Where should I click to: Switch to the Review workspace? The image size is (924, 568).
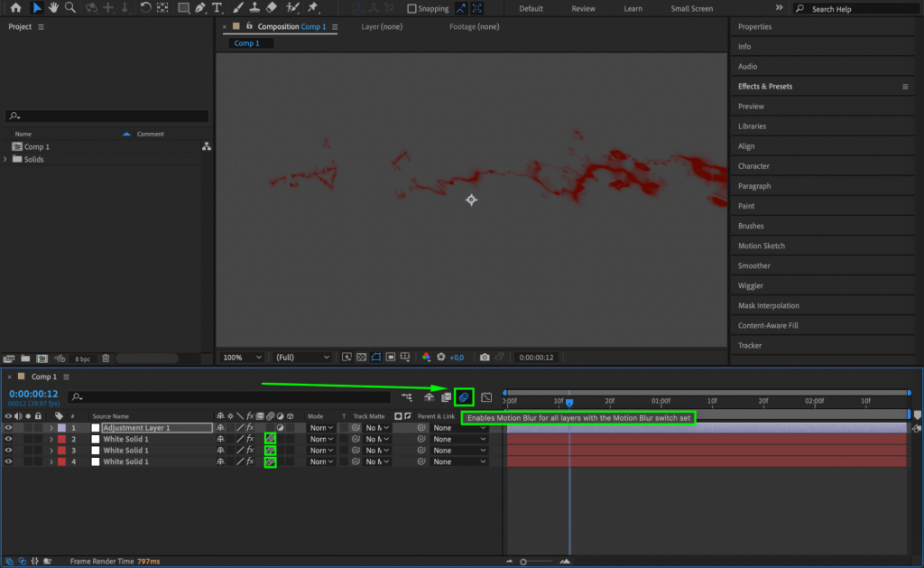click(x=583, y=8)
